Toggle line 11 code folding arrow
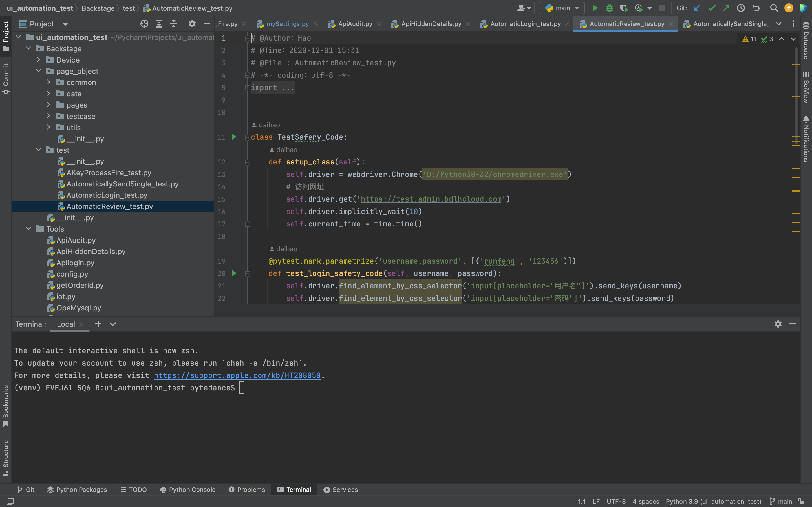Viewport: 812px width, 507px height. (x=247, y=137)
